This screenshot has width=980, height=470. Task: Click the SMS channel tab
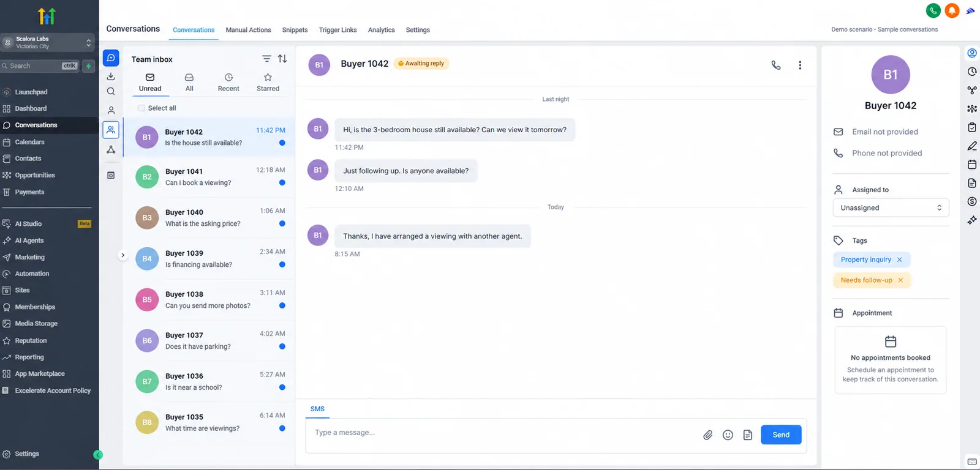[317, 409]
